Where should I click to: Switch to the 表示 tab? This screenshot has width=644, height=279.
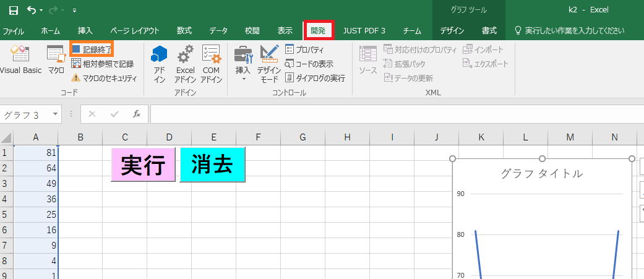click(285, 31)
